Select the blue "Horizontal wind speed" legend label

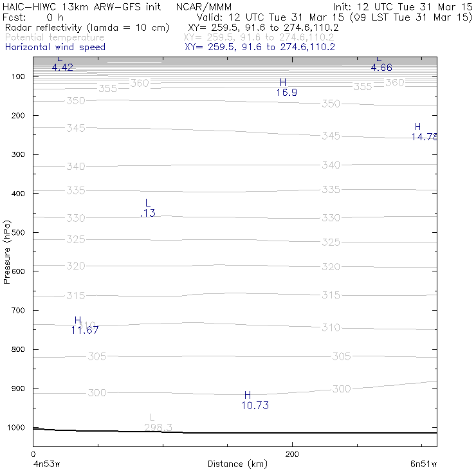point(55,47)
